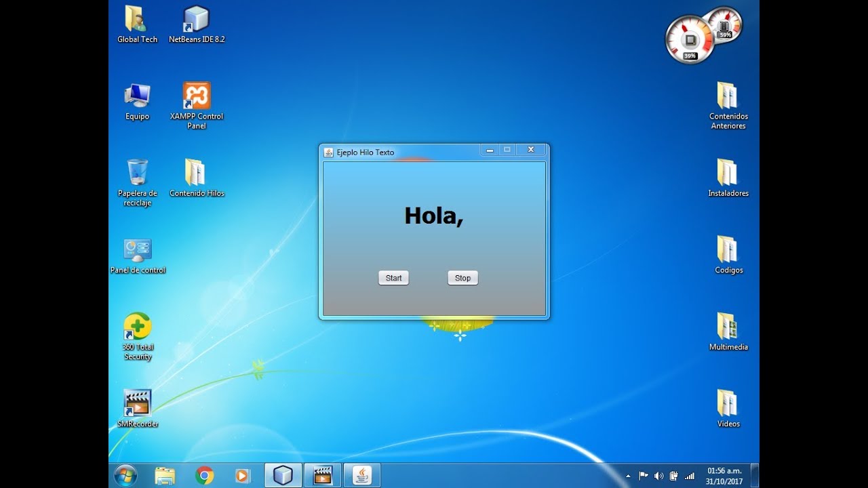
Task: Open the volume speaker tray icon
Action: pos(658,476)
